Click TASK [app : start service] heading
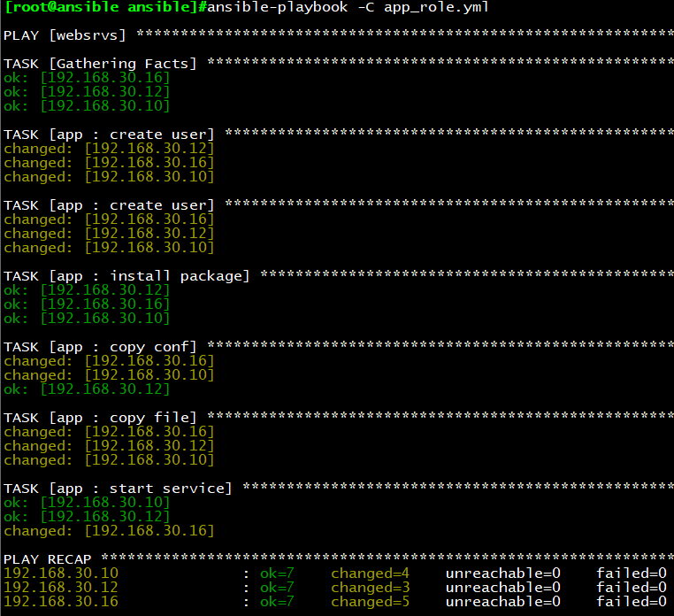 pyautogui.click(x=118, y=489)
